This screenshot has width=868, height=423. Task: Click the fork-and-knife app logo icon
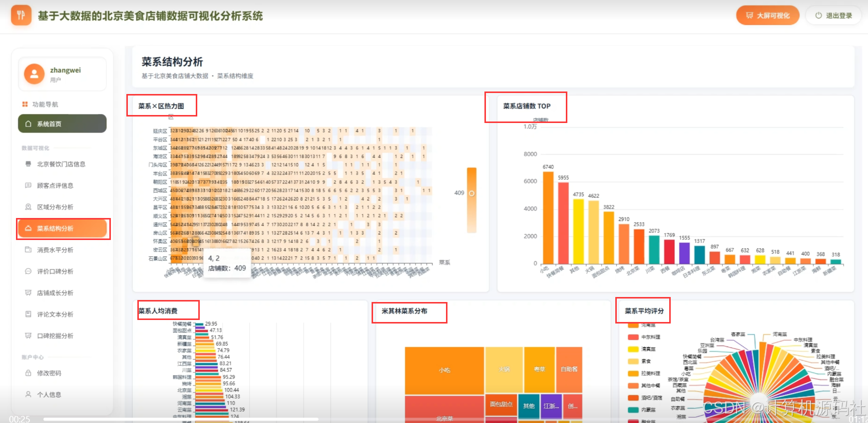[21, 15]
